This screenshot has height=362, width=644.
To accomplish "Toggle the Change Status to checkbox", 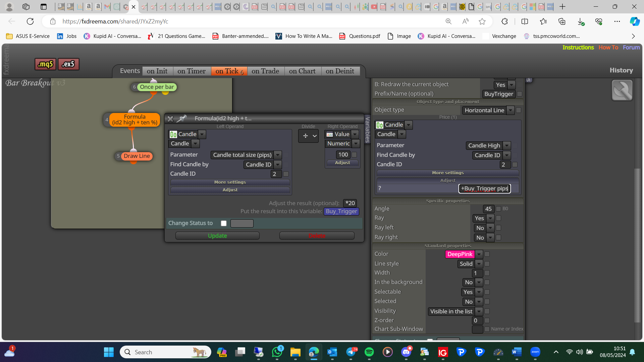I will [x=224, y=223].
